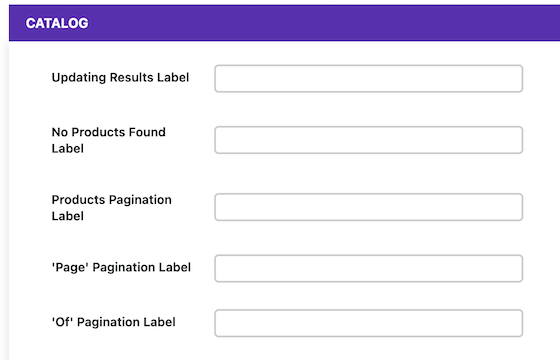Click the "'Page' Pagination Label" text
The height and width of the screenshot is (360, 560).
pyautogui.click(x=121, y=268)
